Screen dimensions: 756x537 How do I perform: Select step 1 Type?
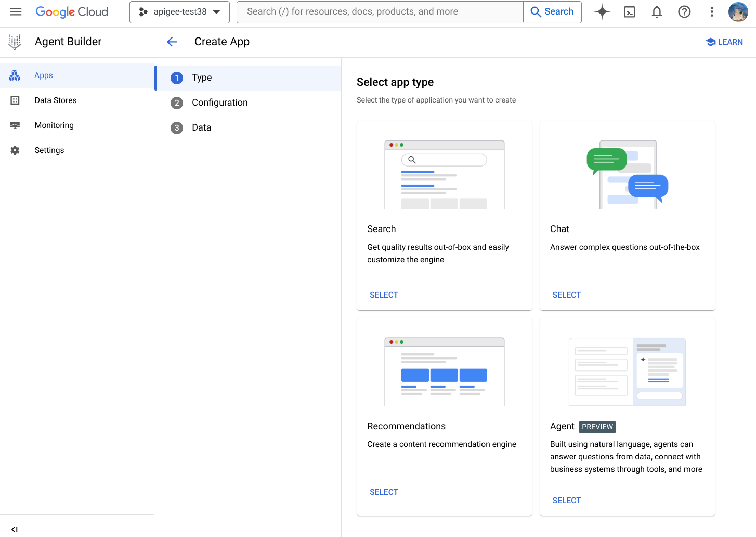pos(249,78)
